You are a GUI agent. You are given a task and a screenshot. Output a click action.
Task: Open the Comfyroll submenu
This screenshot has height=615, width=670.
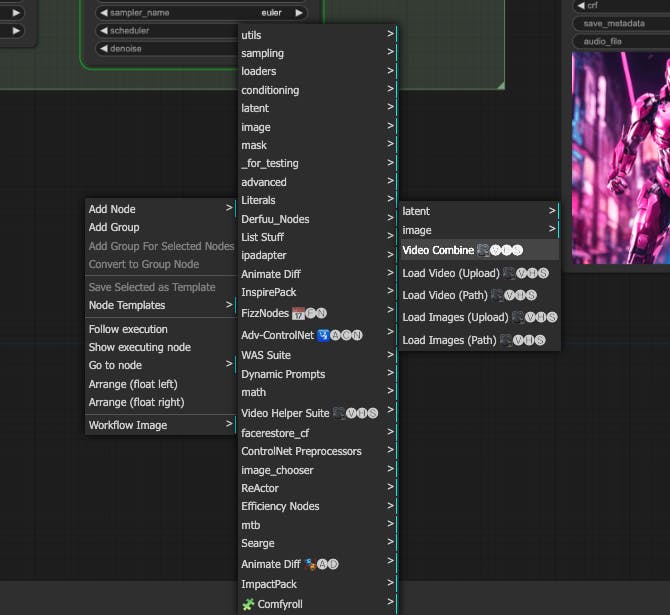(317, 604)
